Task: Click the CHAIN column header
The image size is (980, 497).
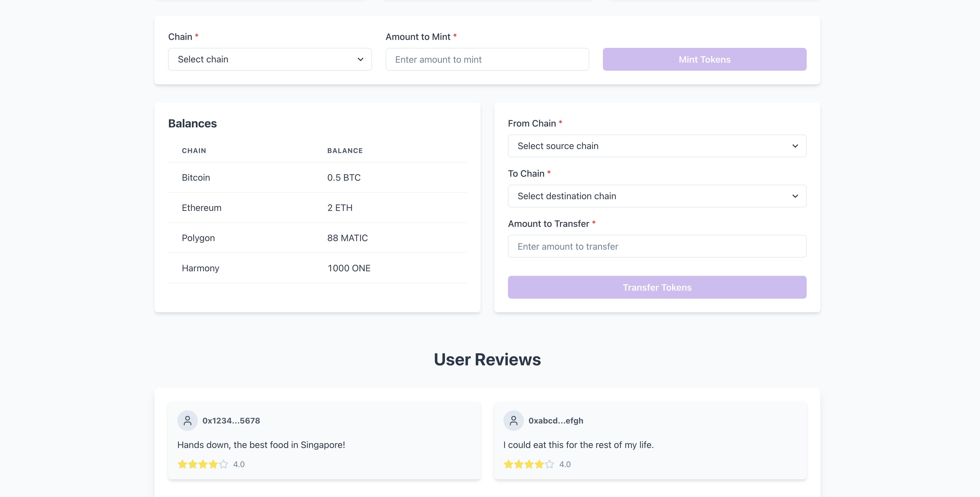Action: pos(194,150)
